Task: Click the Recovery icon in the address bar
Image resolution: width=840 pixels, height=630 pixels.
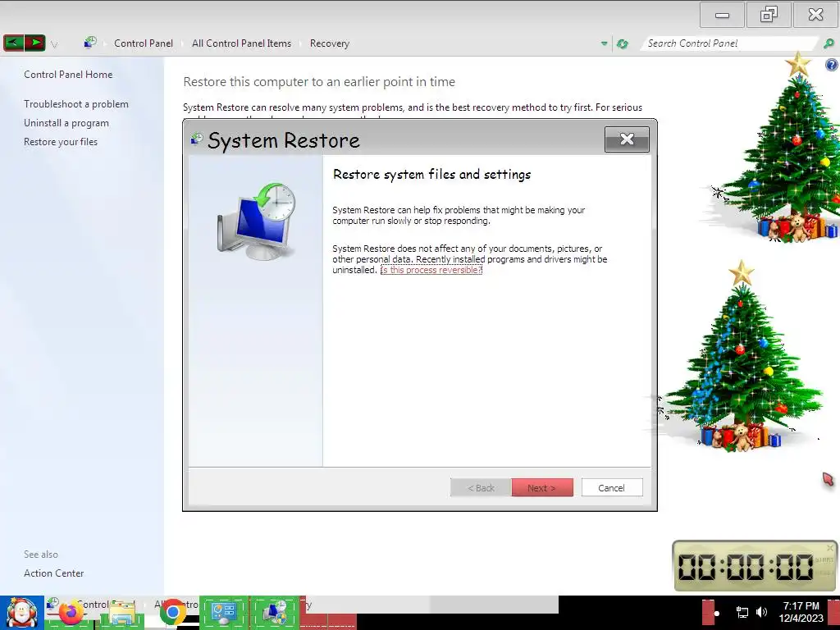Action: tap(90, 43)
